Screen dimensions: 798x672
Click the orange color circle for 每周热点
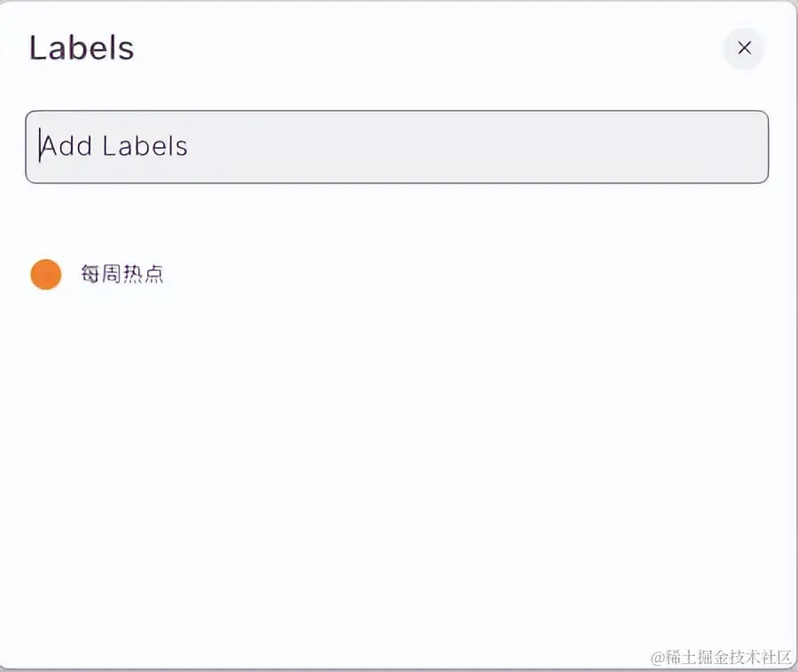46,274
